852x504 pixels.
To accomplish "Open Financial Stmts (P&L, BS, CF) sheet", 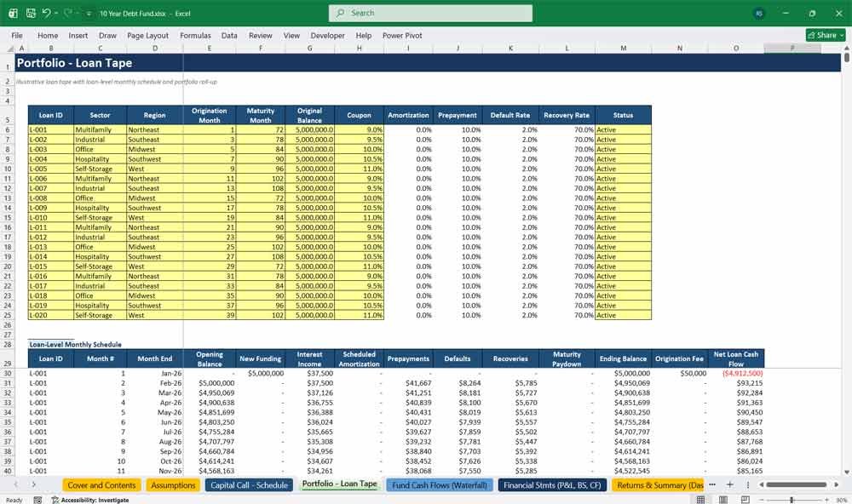I will 552,485.
